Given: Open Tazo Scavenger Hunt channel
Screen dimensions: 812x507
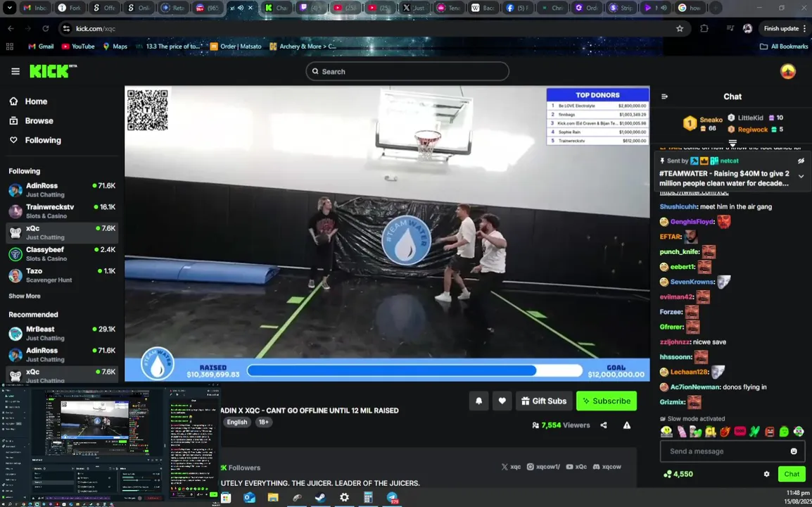Looking at the screenshot, I should click(x=62, y=275).
